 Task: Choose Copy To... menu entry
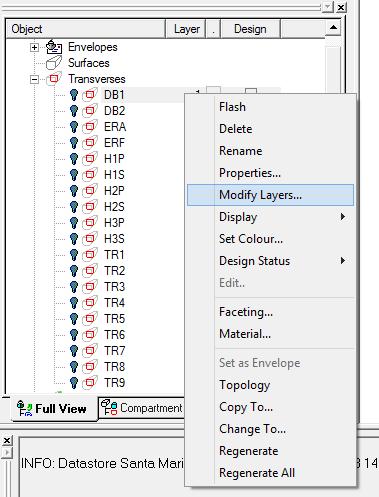pos(270,407)
